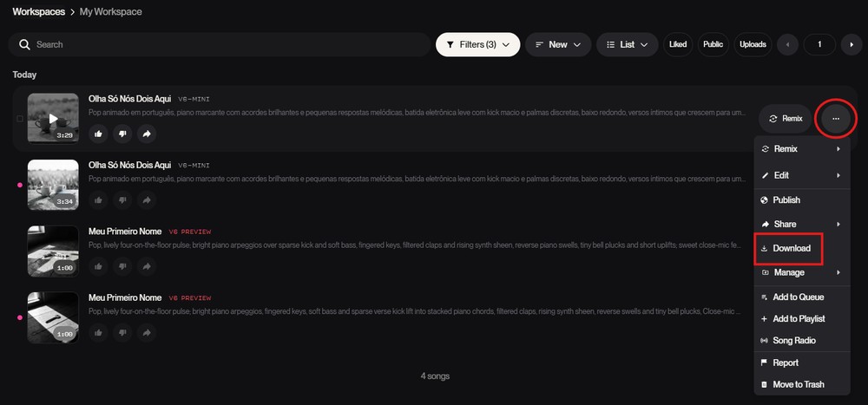Open the Workspaces breadcrumb link
The height and width of the screenshot is (405, 868).
(x=39, y=11)
